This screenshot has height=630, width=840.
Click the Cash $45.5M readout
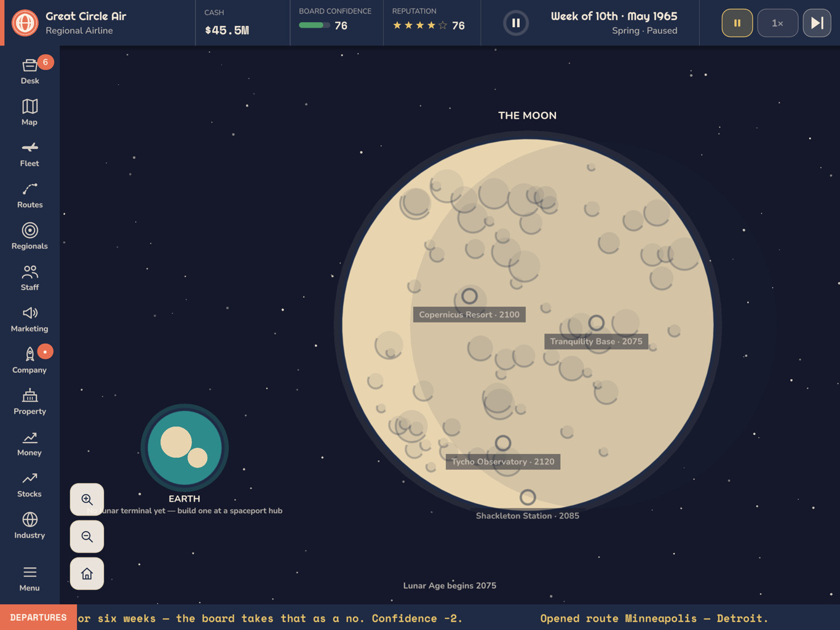[227, 30]
